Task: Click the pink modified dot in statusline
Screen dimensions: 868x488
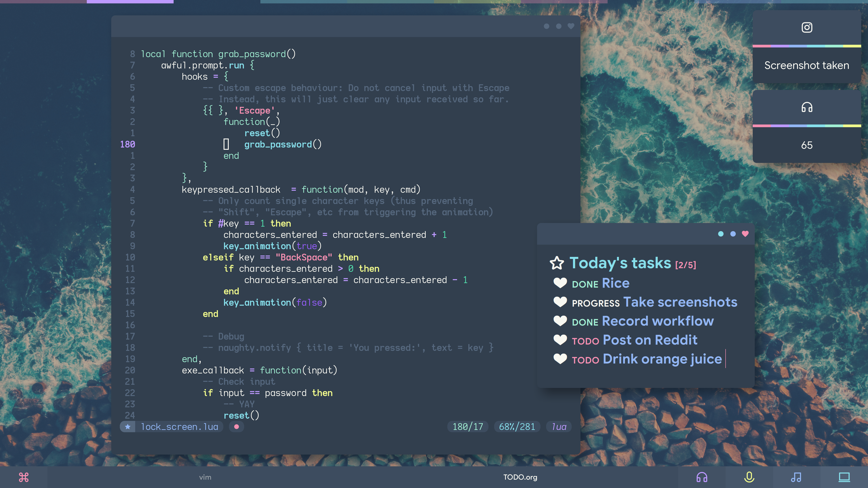Action: 236,427
